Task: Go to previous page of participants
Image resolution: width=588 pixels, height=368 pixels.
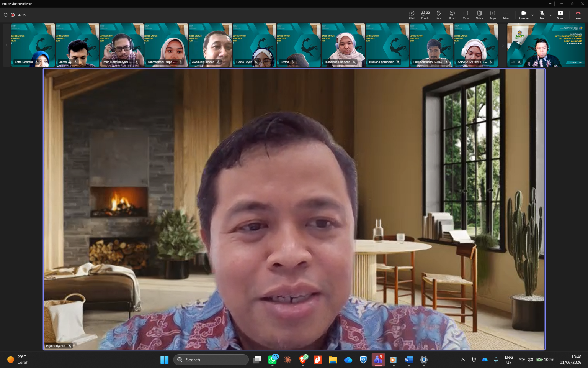Action: (x=7, y=45)
